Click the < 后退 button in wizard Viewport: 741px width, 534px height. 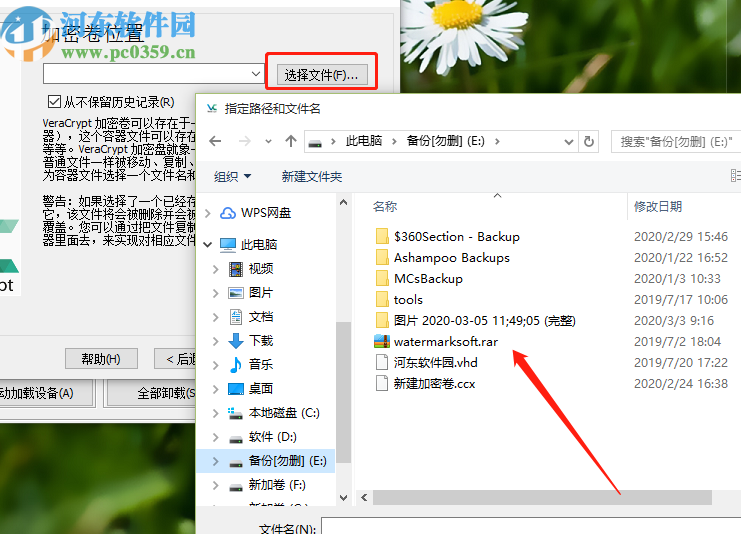[x=175, y=359]
